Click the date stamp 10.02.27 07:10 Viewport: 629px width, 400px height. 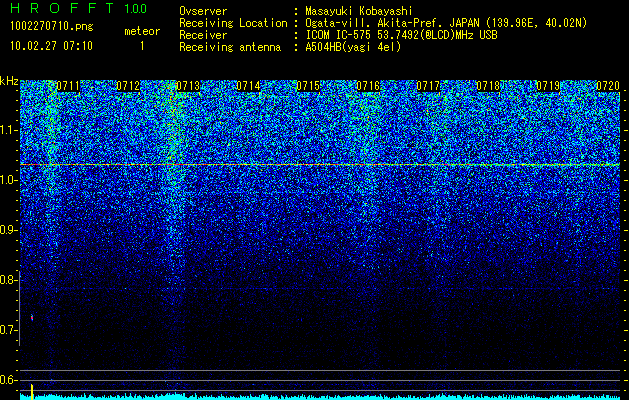tap(51, 46)
